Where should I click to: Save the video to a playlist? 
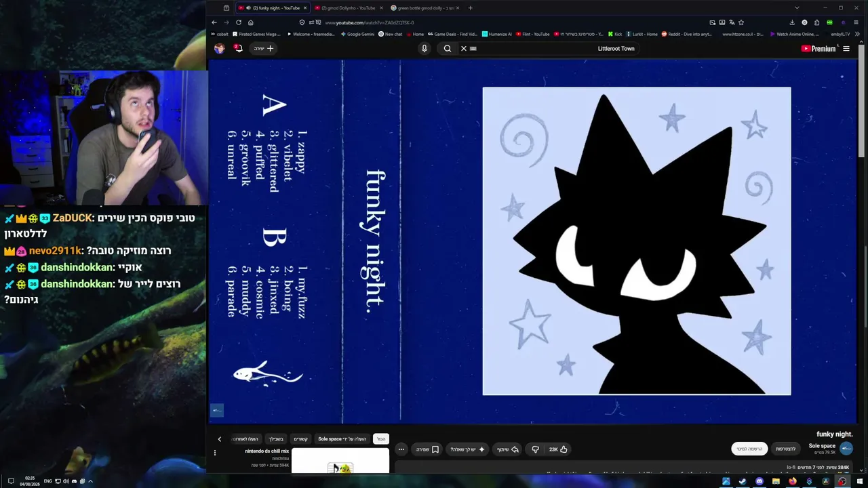(427, 449)
